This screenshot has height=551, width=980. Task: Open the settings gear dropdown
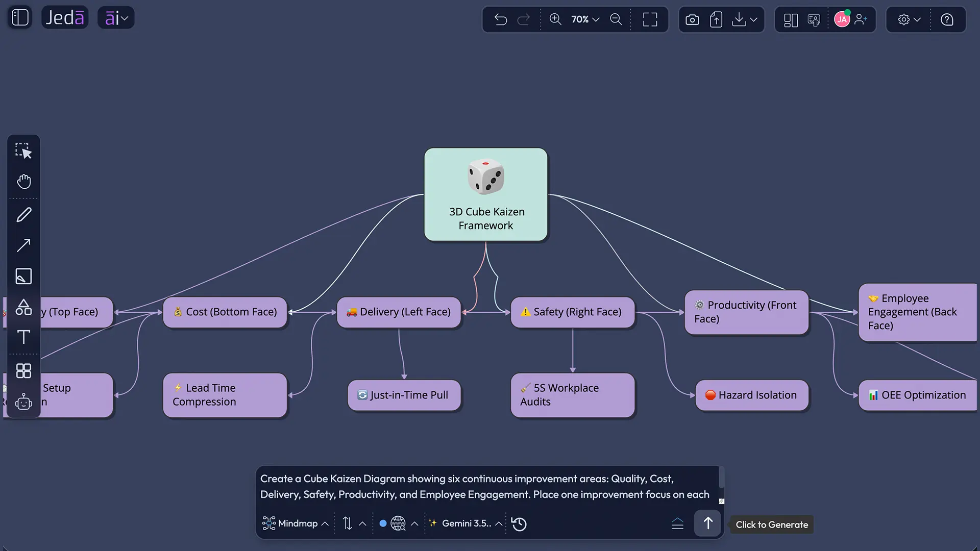click(909, 19)
